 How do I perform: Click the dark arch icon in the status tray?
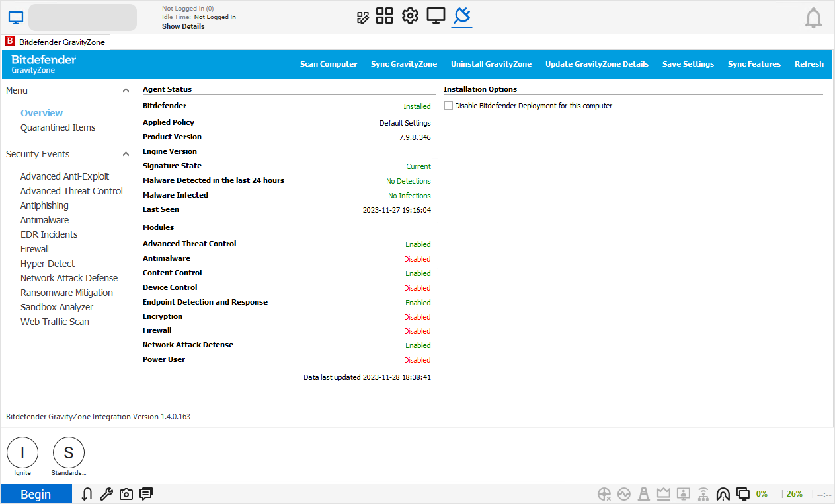(723, 493)
